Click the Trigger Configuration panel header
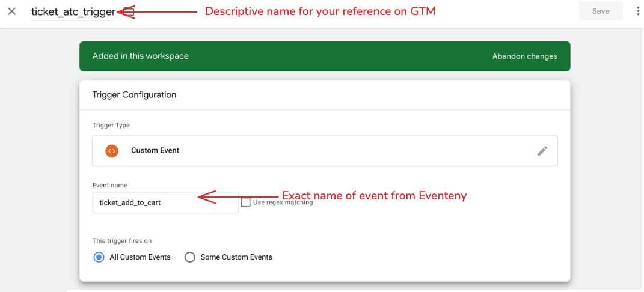 pos(325,95)
